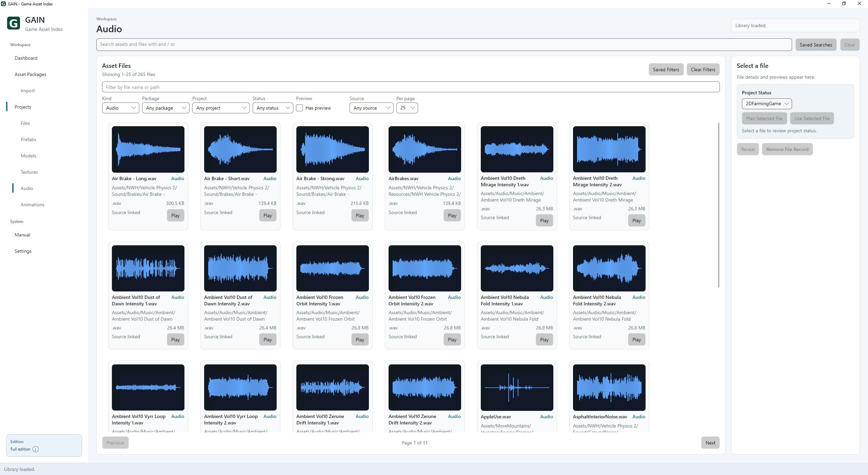Click the Saved Filters button

pos(666,70)
